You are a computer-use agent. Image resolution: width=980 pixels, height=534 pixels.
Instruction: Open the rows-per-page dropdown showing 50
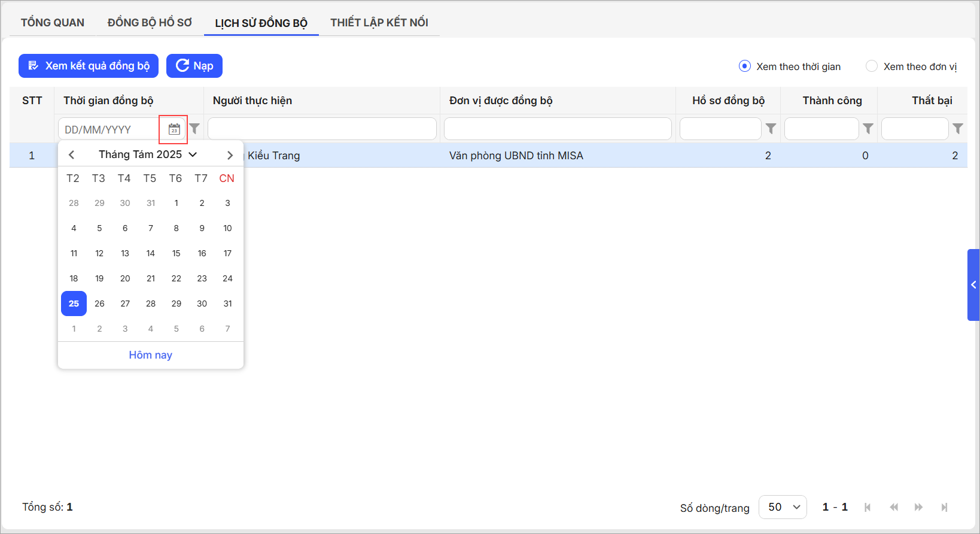(x=783, y=507)
